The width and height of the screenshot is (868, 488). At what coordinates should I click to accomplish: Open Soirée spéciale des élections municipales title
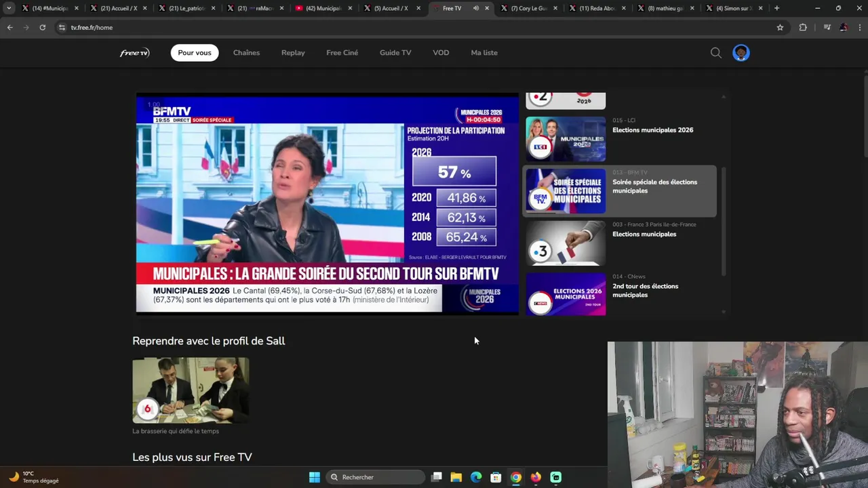(654, 186)
